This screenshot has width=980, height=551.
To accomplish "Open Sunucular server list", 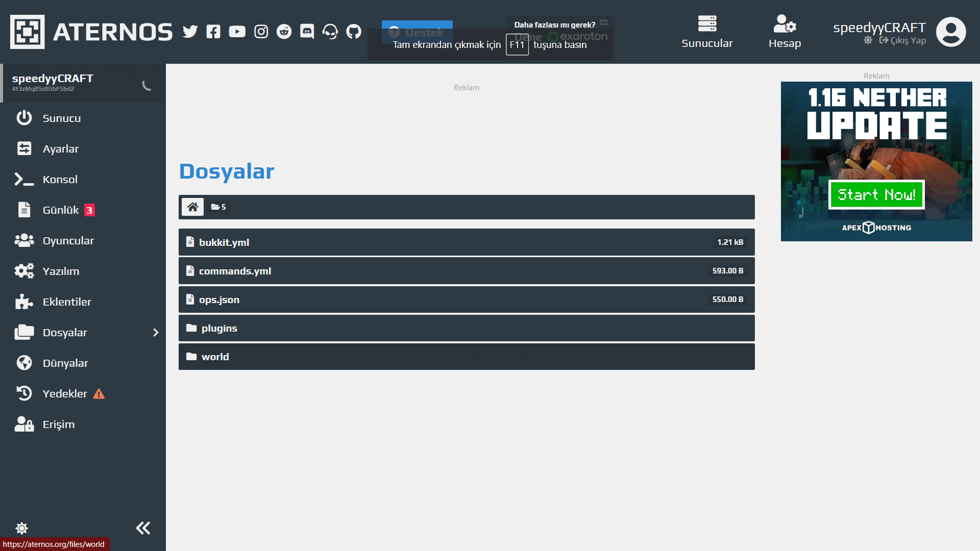I will (x=707, y=32).
